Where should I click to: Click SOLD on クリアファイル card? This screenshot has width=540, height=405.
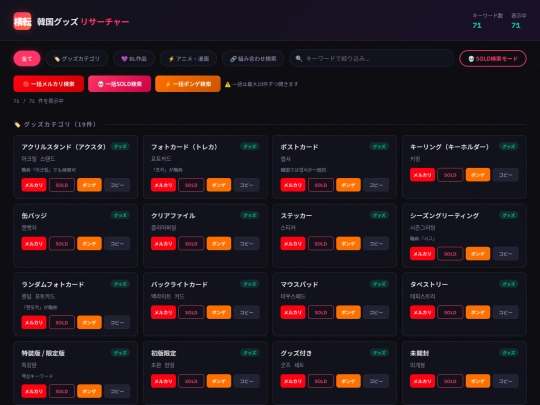click(x=191, y=243)
